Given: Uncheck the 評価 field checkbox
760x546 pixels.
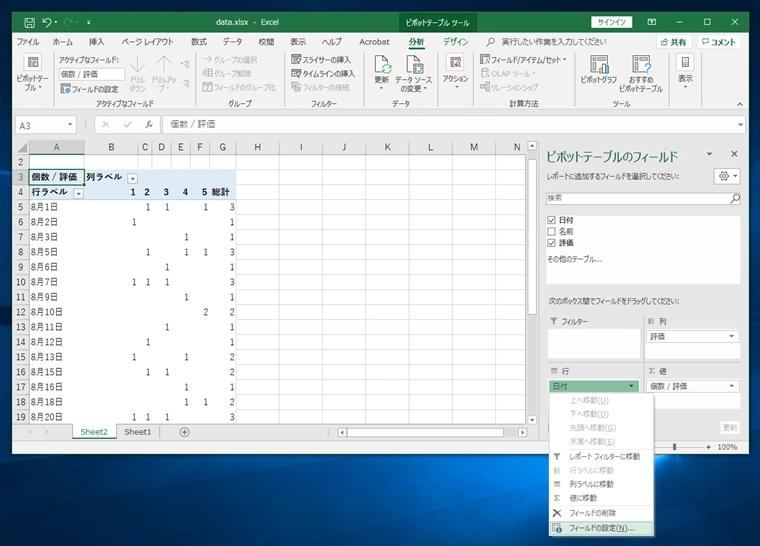Looking at the screenshot, I should tap(552, 243).
